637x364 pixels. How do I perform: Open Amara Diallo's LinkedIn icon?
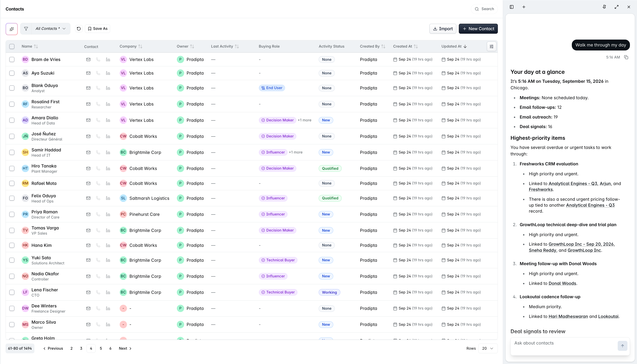(108, 120)
